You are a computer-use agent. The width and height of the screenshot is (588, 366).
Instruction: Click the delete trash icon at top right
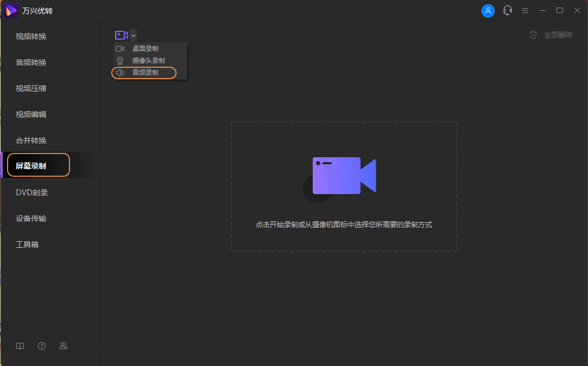533,34
